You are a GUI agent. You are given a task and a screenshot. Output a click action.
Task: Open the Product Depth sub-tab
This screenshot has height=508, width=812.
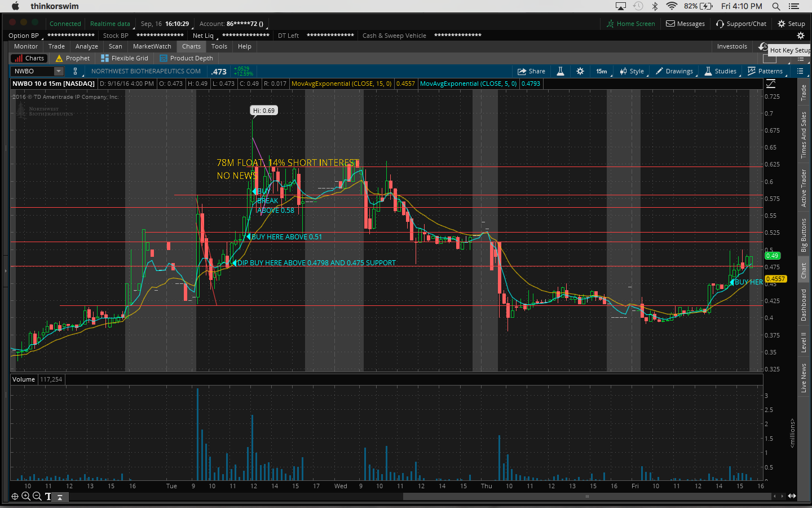pyautogui.click(x=186, y=58)
